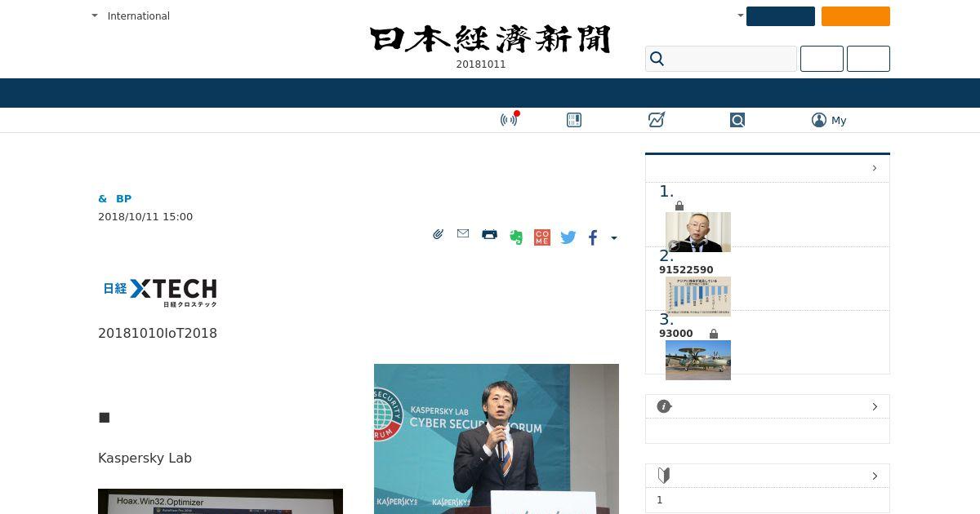Open the dropdown arrow beside the navy button
Viewport: 980px width, 514px height.
(741, 16)
